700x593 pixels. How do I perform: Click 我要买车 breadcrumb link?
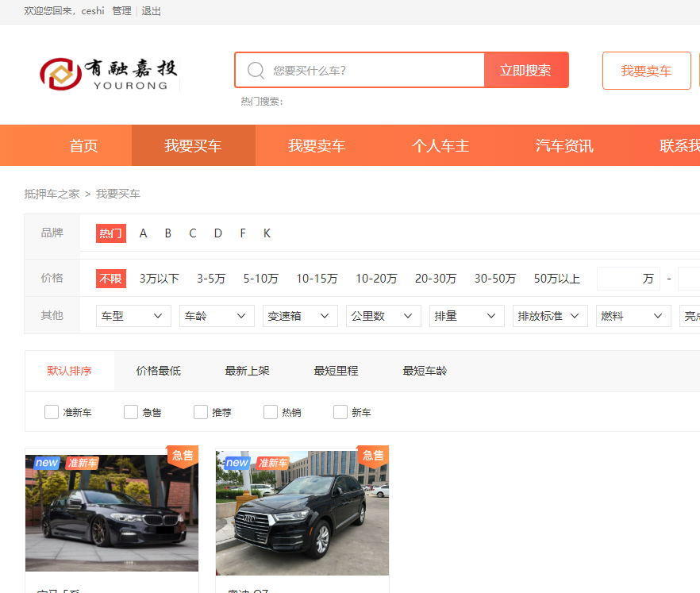tap(117, 194)
